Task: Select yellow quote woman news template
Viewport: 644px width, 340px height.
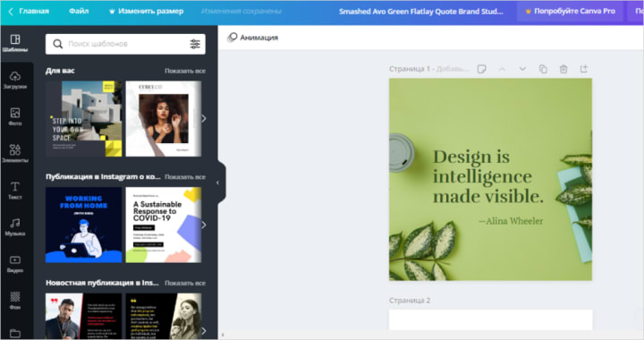Action: pyautogui.click(x=164, y=316)
